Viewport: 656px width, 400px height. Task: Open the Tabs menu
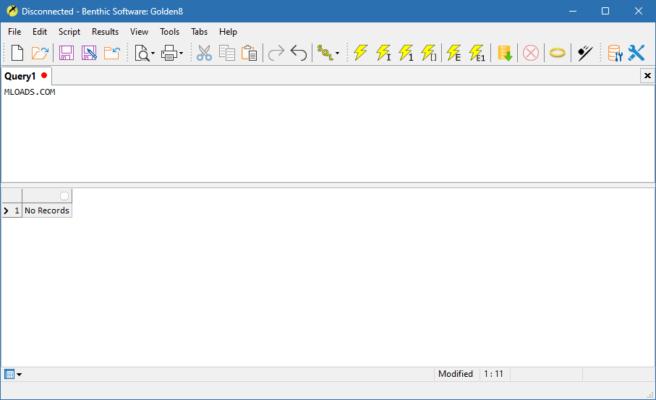pos(199,32)
